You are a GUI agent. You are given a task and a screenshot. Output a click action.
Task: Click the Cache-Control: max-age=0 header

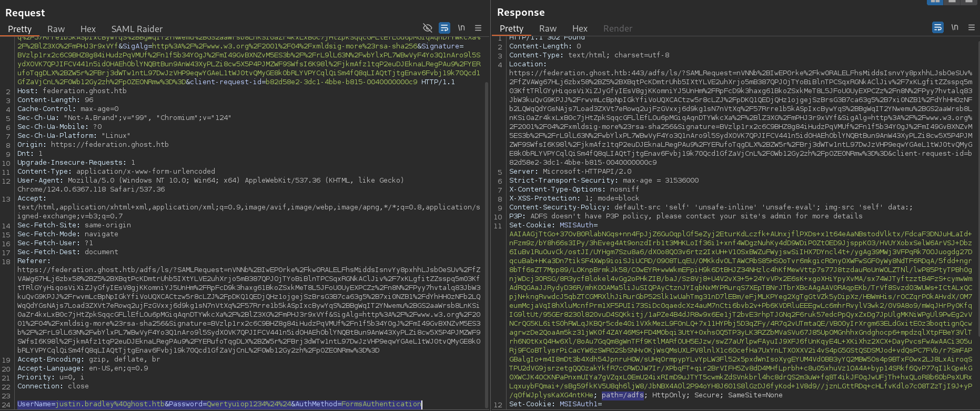coord(68,108)
